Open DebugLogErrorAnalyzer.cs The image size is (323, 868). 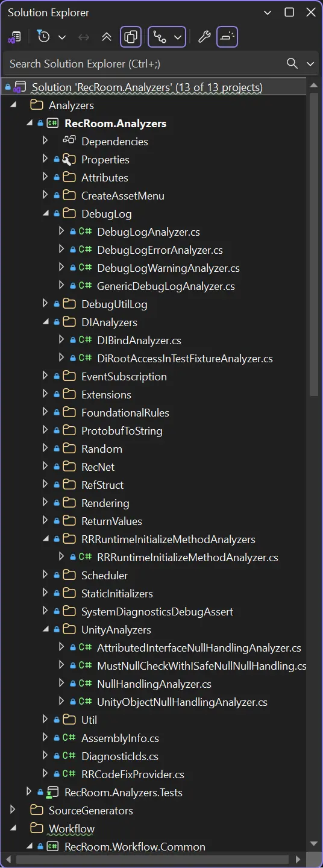tap(160, 250)
